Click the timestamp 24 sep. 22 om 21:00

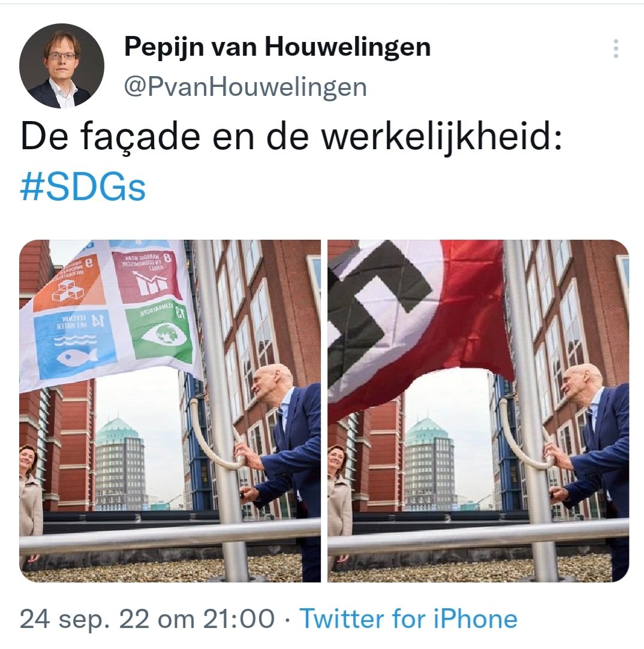(x=148, y=619)
